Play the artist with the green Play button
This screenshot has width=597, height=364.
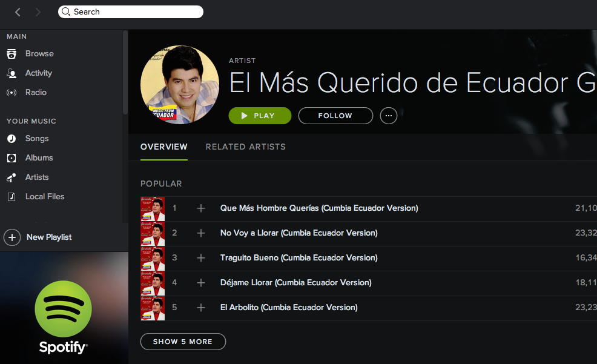pos(260,116)
